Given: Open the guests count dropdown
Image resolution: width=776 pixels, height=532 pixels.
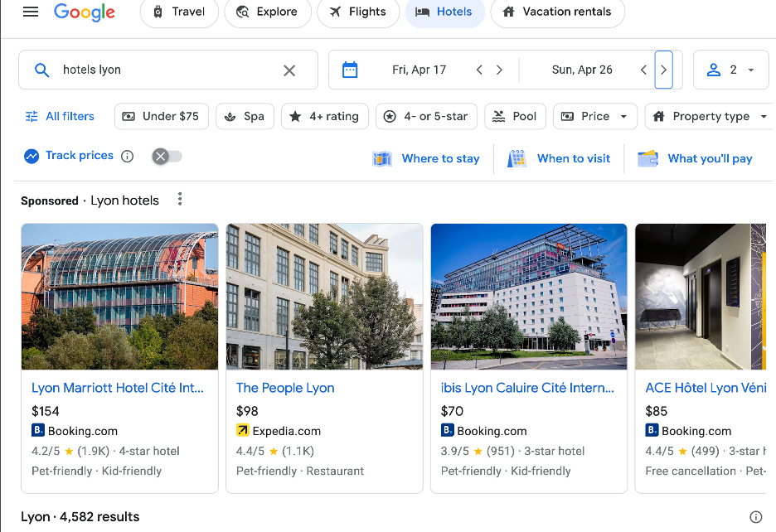Looking at the screenshot, I should [731, 70].
